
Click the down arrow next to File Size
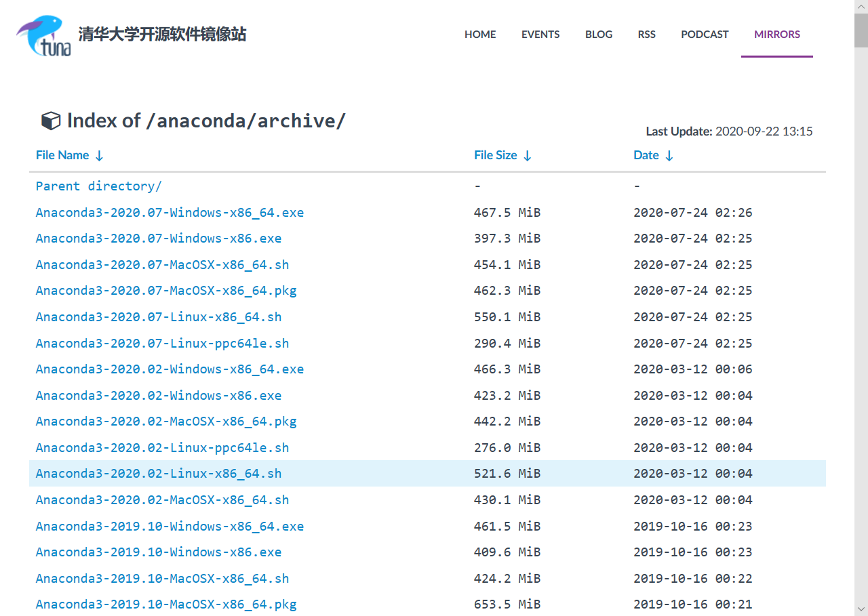tap(528, 155)
